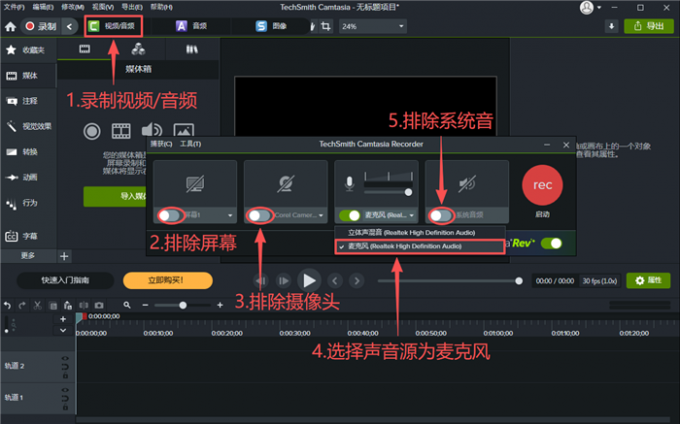Screen dimensions: 680x424
Task: Click the previous marker chevron button
Action: (x=334, y=281)
